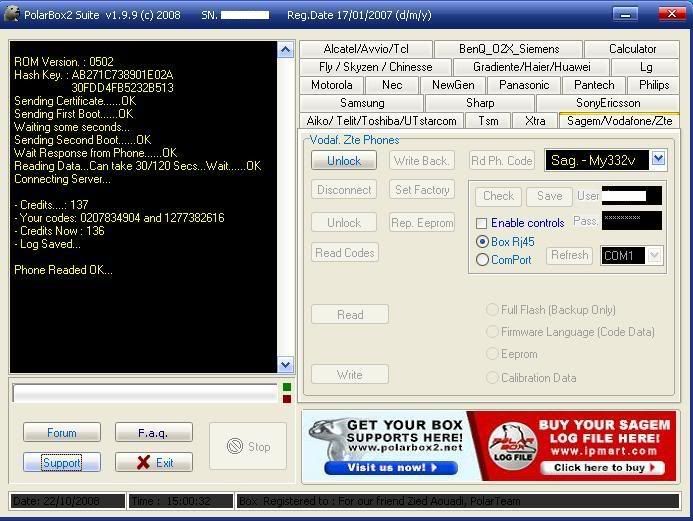Open the Pantech tab
The width and height of the screenshot is (693, 521).
pos(594,85)
